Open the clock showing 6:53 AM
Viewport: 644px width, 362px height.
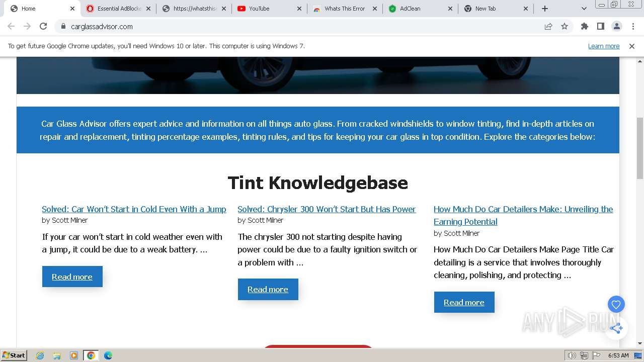tap(618, 355)
